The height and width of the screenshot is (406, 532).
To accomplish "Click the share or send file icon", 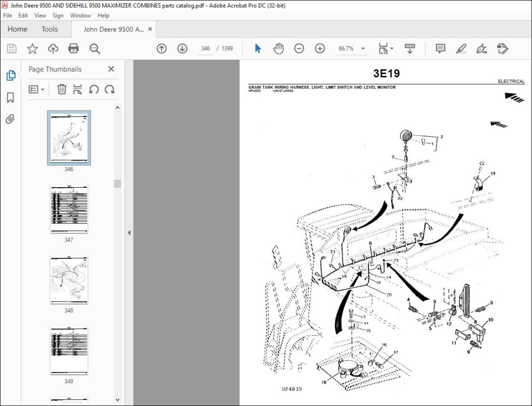I will coord(502,48).
